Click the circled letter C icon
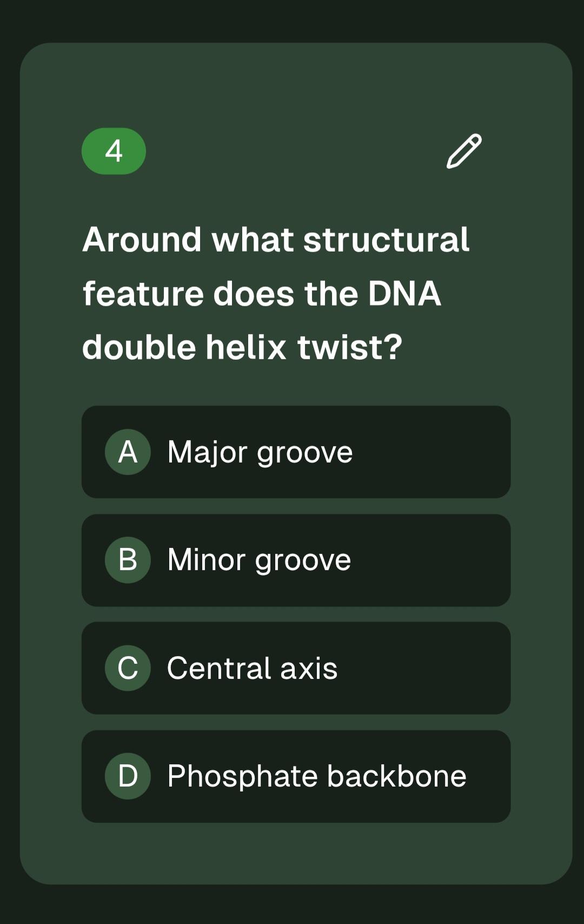Screen dimensions: 584x924 pyautogui.click(x=128, y=668)
